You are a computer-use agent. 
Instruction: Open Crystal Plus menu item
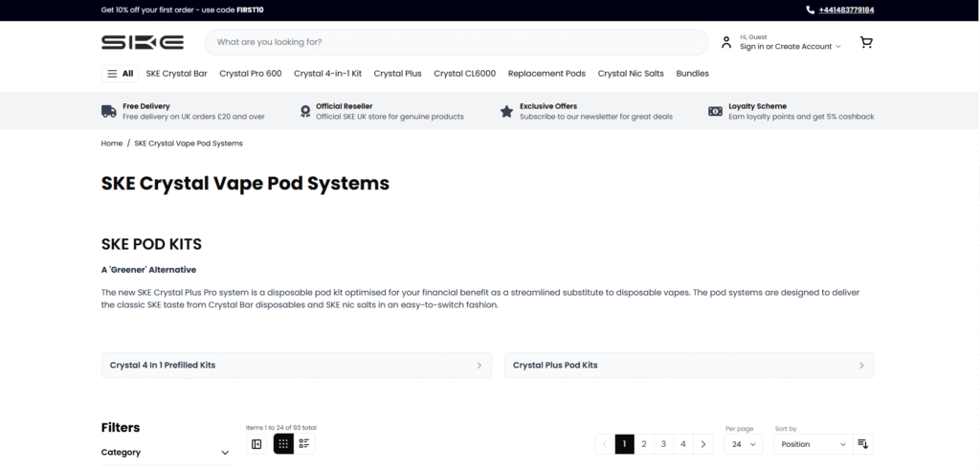coord(397,74)
